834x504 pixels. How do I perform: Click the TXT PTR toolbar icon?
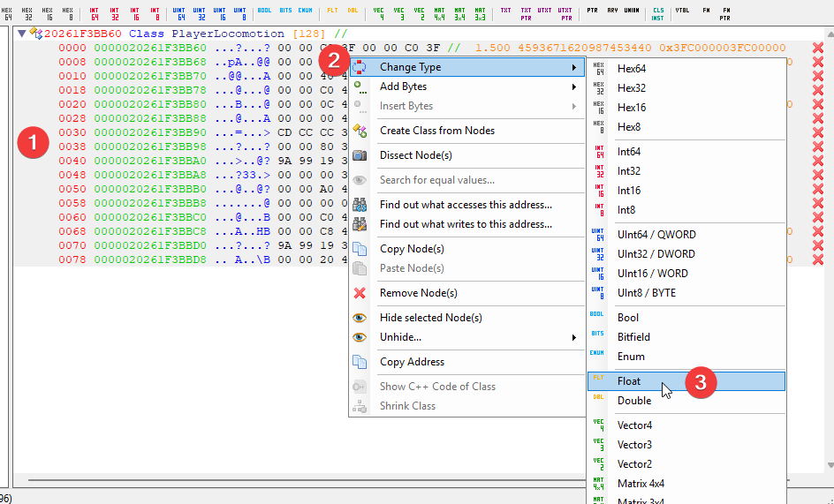click(x=526, y=14)
